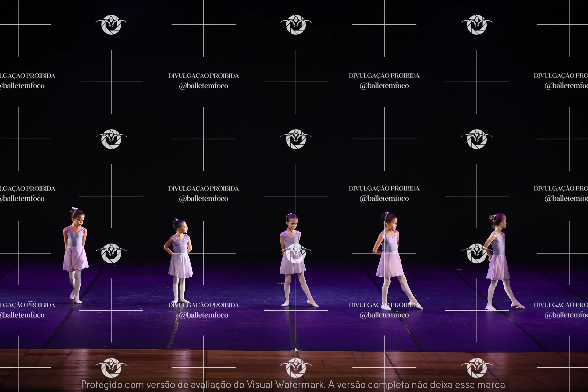This screenshot has height=392, width=588.
Task: Click the camera logo overlapping center dancer's skirt
Action: pyautogui.click(x=296, y=253)
